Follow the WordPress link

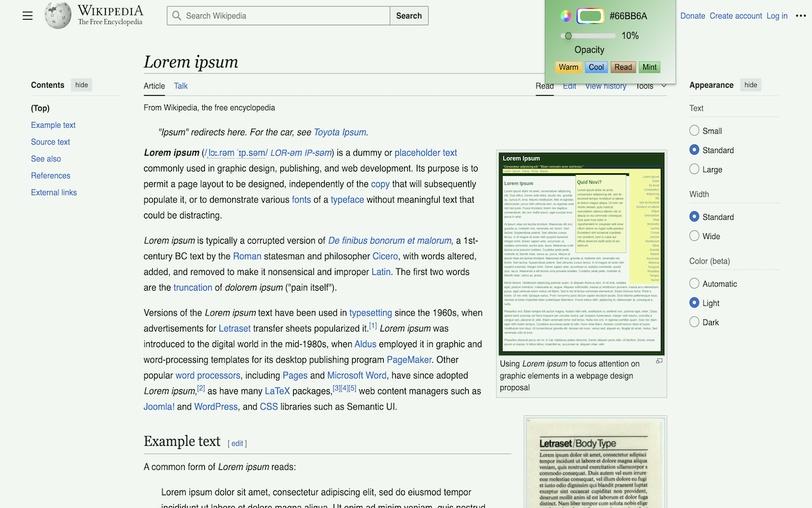pos(216,406)
